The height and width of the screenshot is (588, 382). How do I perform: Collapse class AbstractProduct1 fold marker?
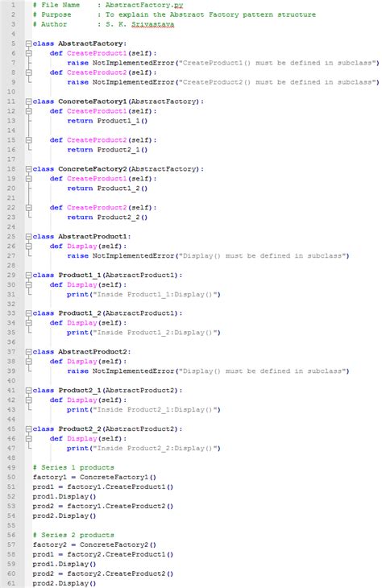tap(28, 236)
